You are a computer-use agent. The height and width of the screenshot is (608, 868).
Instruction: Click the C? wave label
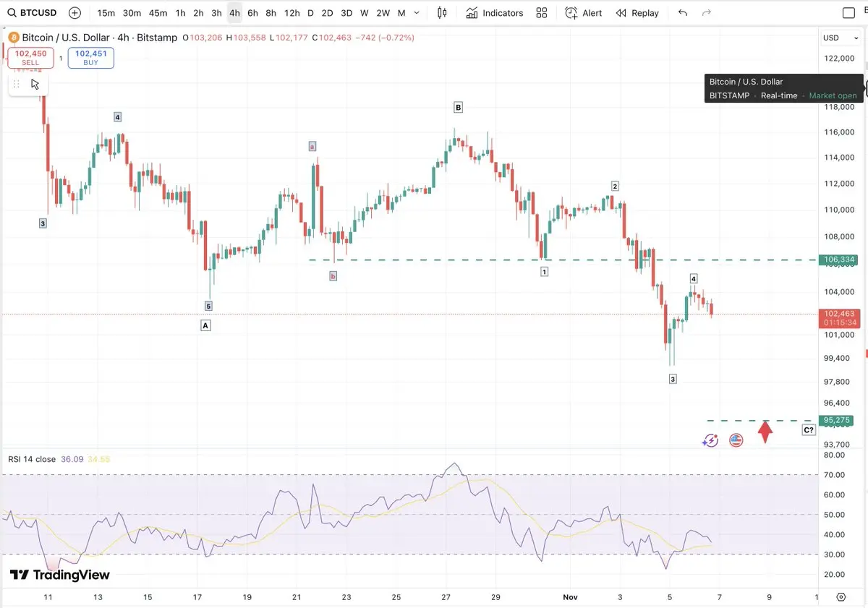tap(809, 430)
